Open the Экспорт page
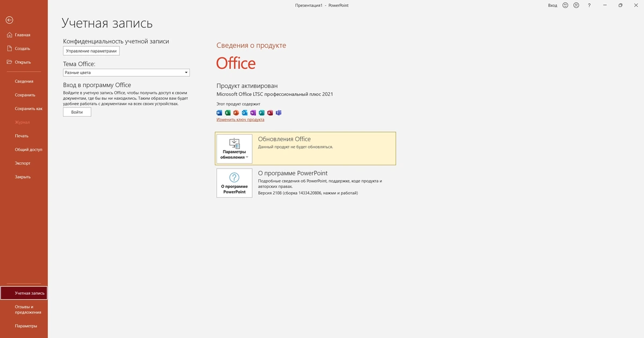Image resolution: width=644 pixels, height=338 pixels. pos(23,163)
